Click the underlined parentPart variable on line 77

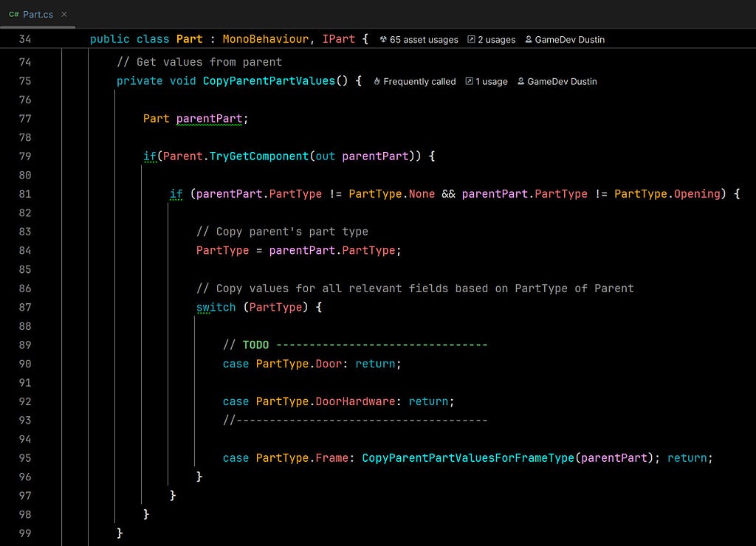click(x=209, y=119)
